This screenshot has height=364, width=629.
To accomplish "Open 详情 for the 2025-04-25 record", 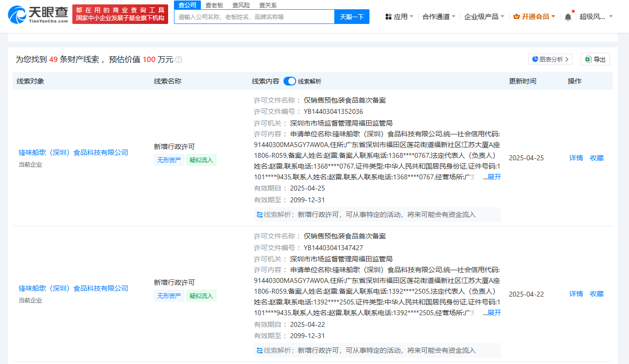I will tap(576, 158).
